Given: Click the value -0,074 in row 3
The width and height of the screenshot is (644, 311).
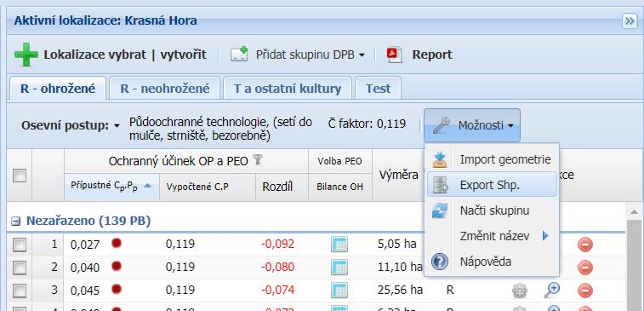Looking at the screenshot, I should click(x=277, y=290).
